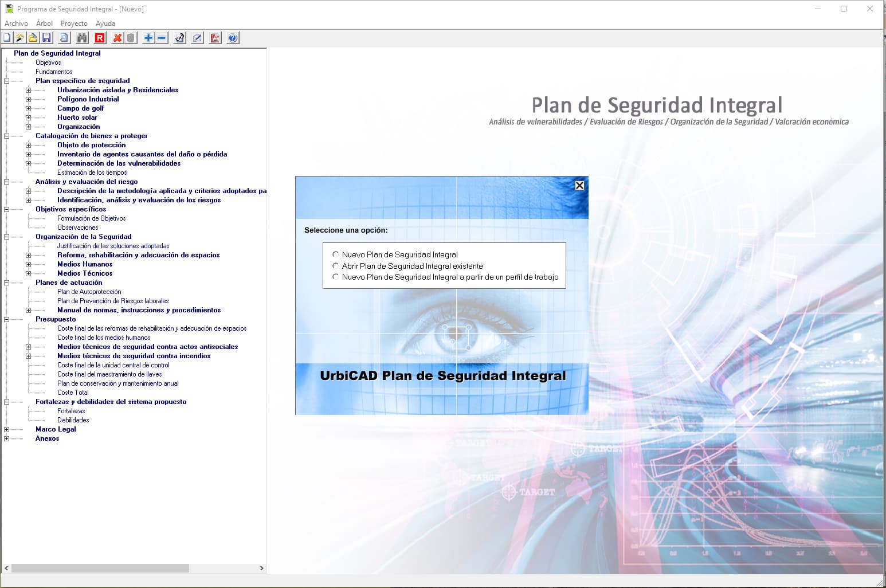Open the Ayuda menu
Viewport: 886px width, 588px height.
(105, 23)
